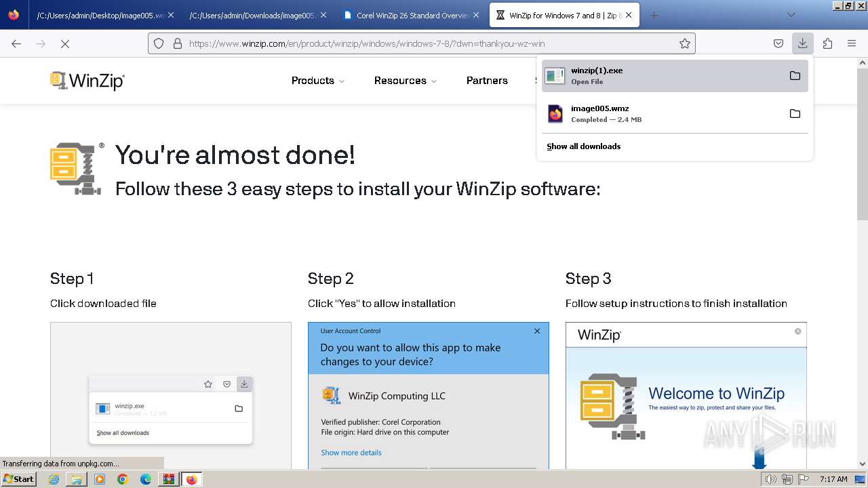Open the Firefox application menu
The height and width of the screenshot is (488, 868).
[852, 43]
